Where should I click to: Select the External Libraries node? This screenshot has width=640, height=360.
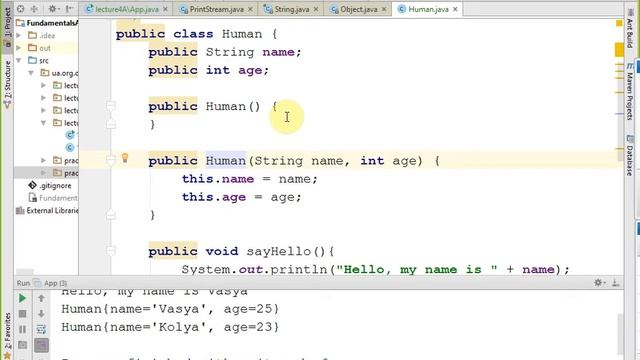[47, 211]
